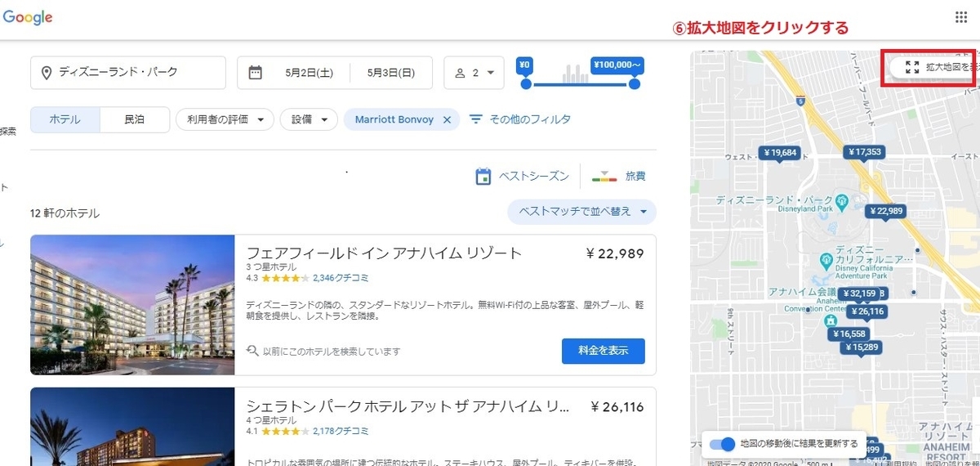Click the Anaheim Convention Center marker
The height and width of the screenshot is (466, 980).
pyautogui.click(x=831, y=320)
